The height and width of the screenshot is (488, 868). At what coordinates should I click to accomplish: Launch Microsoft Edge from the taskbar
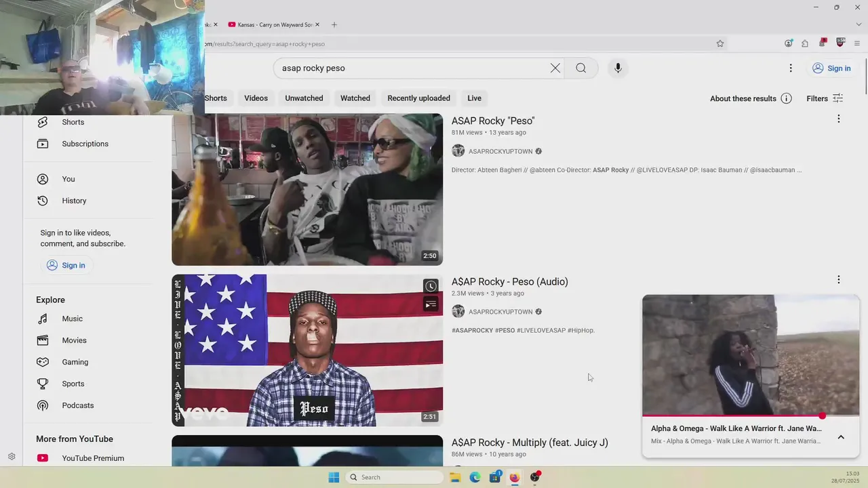[x=475, y=477]
